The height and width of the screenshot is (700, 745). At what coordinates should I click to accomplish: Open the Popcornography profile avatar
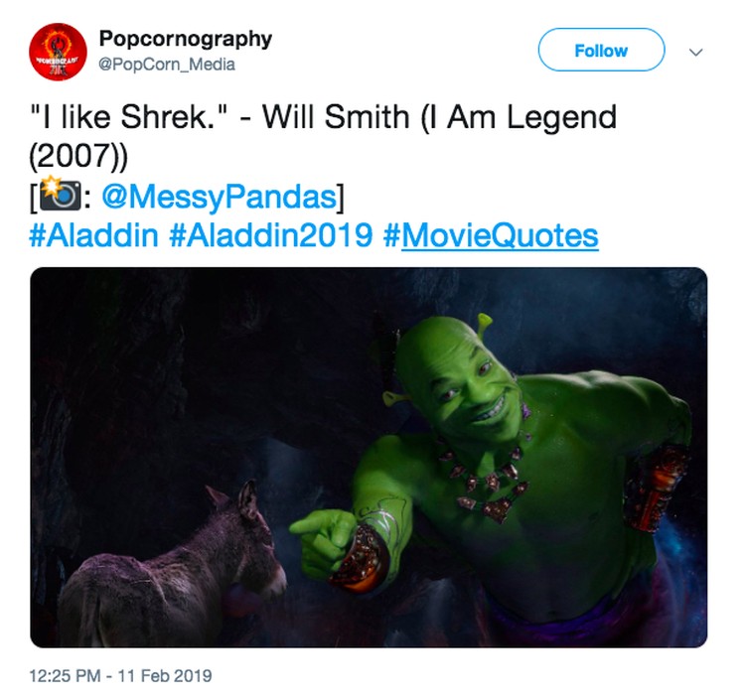58,52
